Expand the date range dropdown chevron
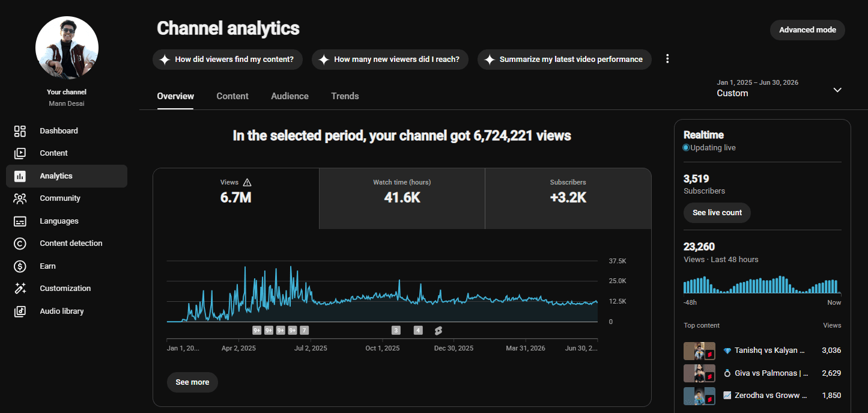 (837, 90)
